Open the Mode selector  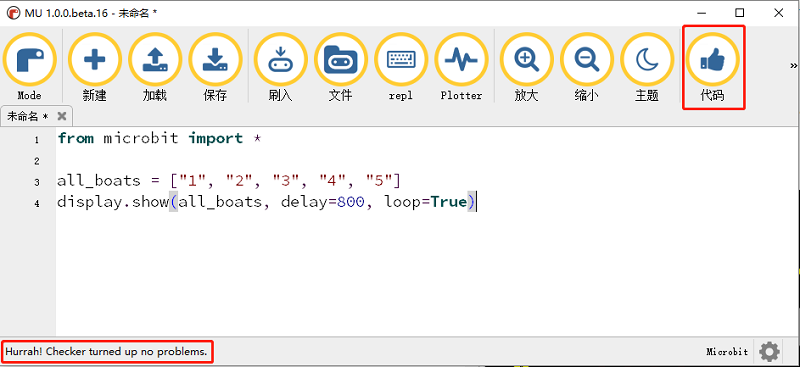(30, 67)
